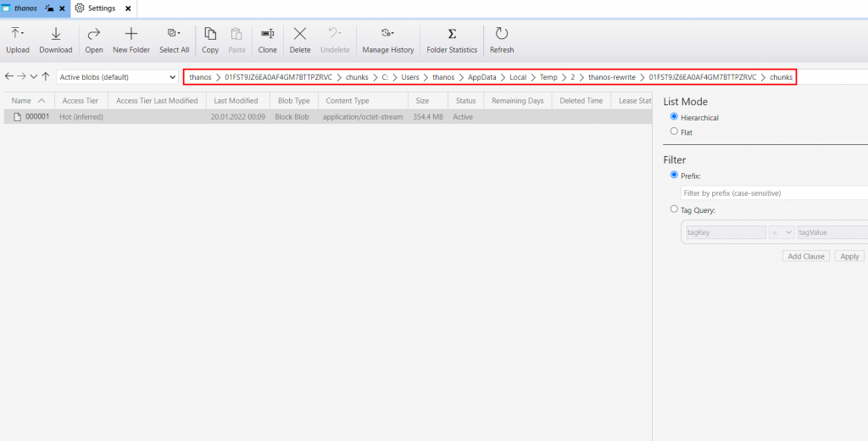The height and width of the screenshot is (441, 868).
Task: Navigate back with left arrow
Action: (x=8, y=76)
